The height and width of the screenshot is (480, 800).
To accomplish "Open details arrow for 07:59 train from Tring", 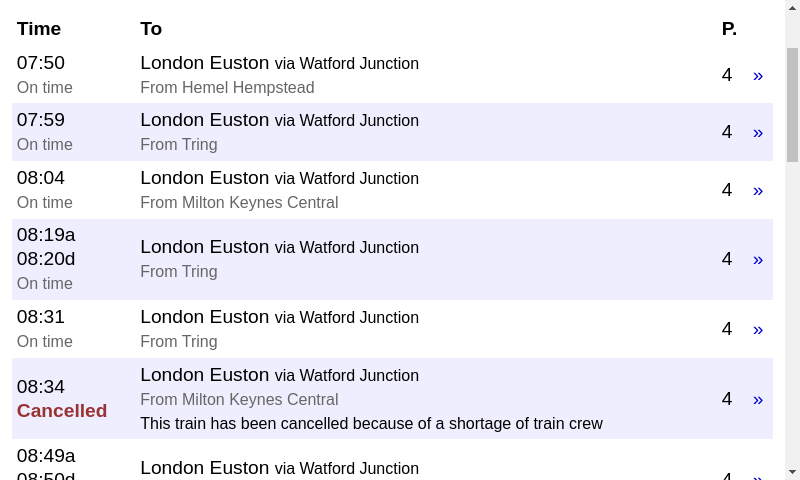I will 758,133.
